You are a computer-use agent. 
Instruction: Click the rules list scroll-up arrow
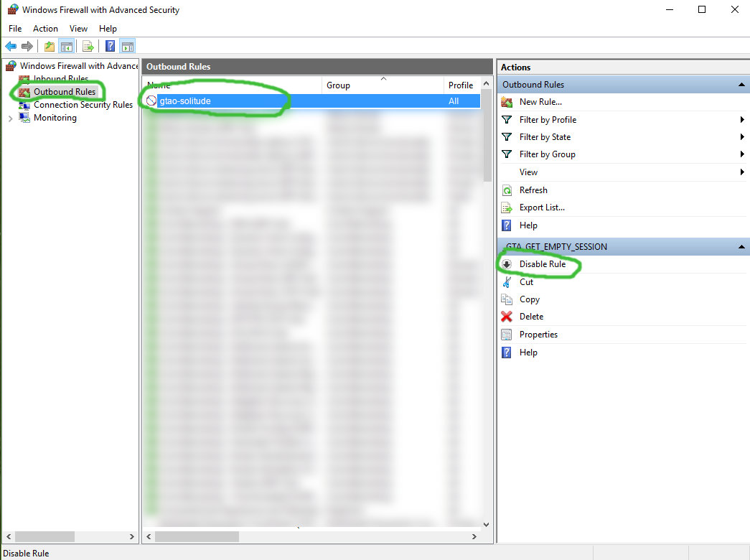coord(487,83)
